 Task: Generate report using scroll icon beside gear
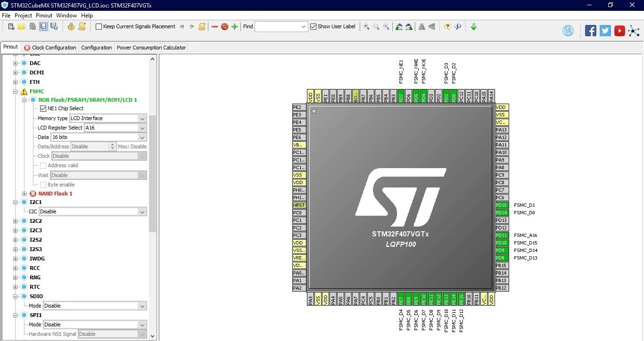pos(82,26)
